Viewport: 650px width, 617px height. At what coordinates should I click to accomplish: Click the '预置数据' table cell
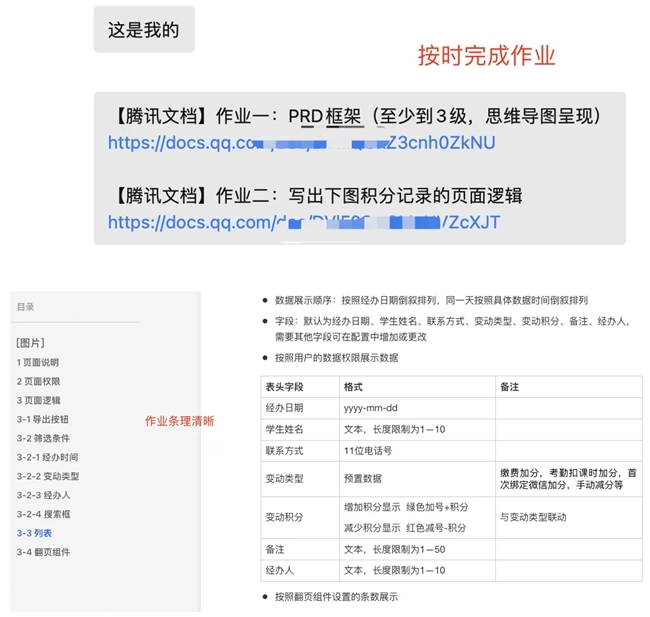tap(417, 479)
